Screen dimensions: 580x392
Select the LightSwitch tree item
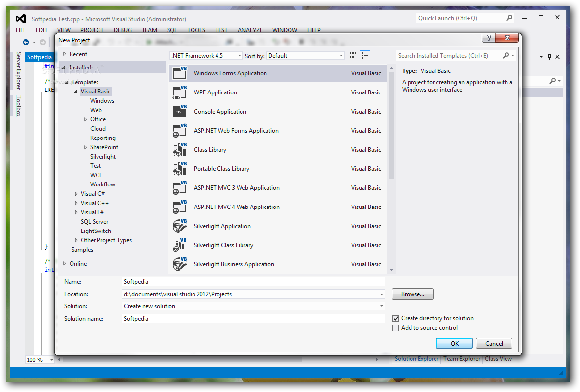coord(96,231)
